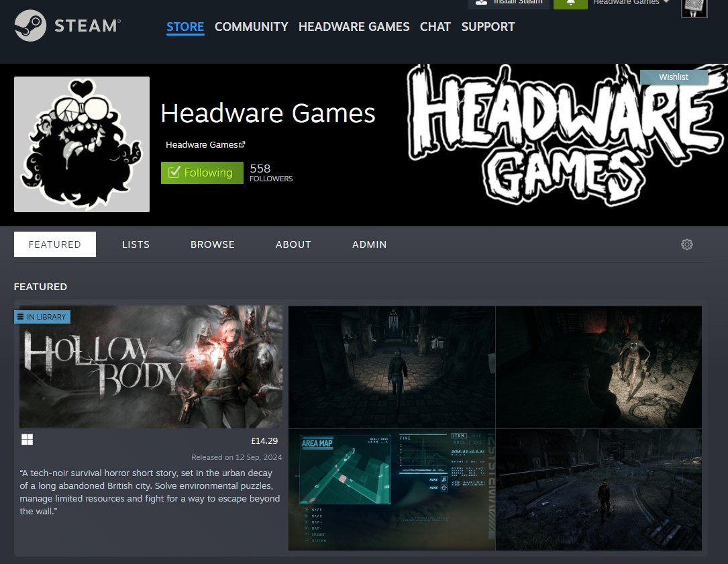
Task: Toggle the Following checkbox button
Action: [202, 173]
